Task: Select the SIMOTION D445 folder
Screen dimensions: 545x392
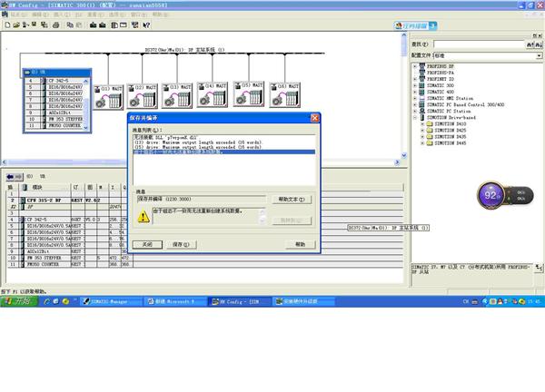Action: pyautogui.click(x=451, y=143)
